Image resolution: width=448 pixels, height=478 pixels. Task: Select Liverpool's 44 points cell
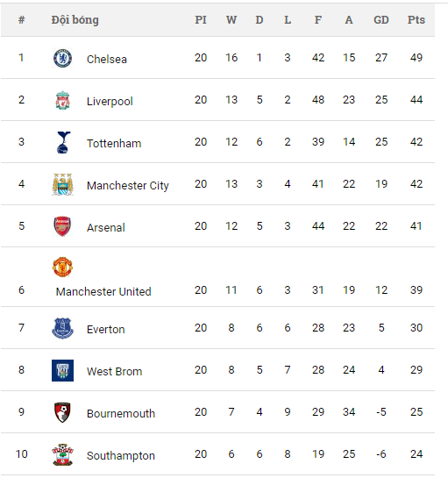(416, 100)
